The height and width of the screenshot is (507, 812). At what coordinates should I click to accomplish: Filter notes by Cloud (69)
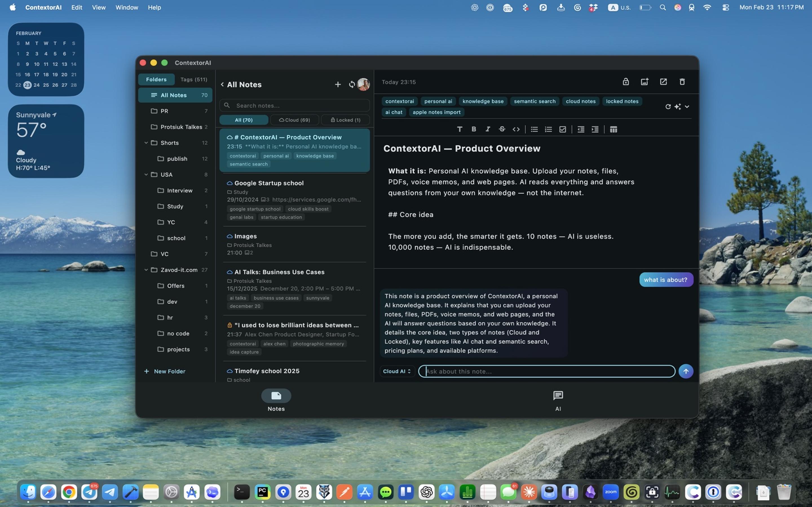pyautogui.click(x=294, y=120)
